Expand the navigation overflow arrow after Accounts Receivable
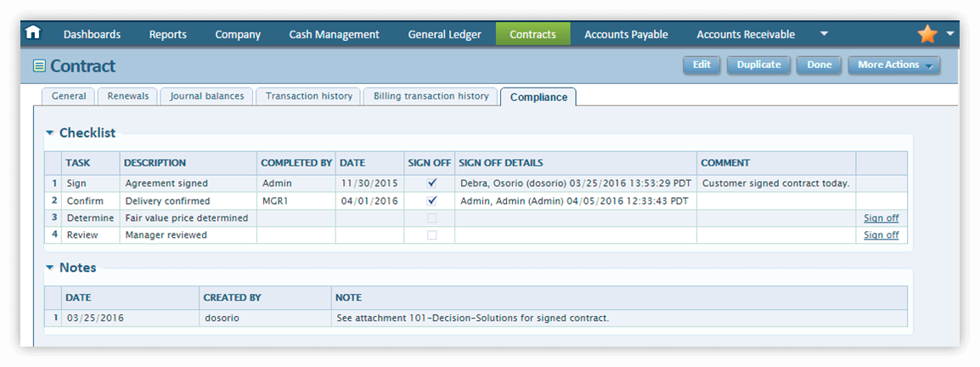This screenshot has width=980, height=367. 823,34
